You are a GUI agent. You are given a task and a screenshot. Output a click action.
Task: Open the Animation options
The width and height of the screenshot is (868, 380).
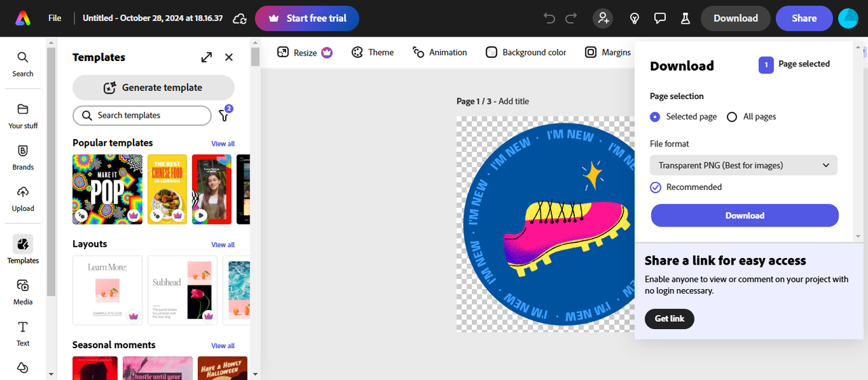[439, 52]
